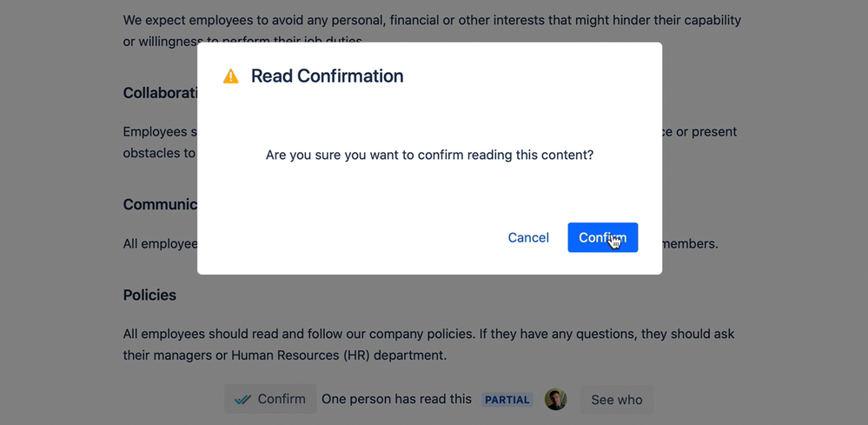This screenshot has width=868, height=425.
Task: Click the Confirm button beneath the policies text
Action: point(270,399)
